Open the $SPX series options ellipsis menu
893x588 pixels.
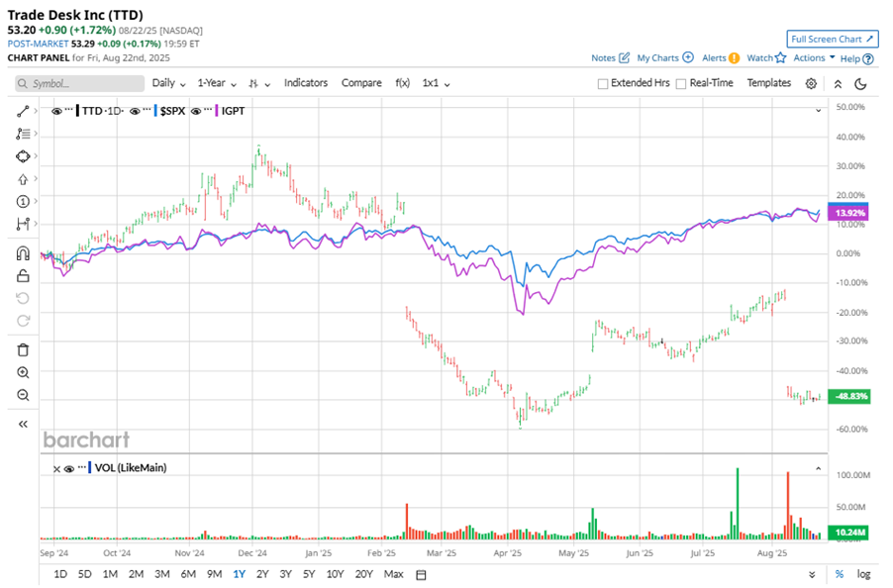147,110
